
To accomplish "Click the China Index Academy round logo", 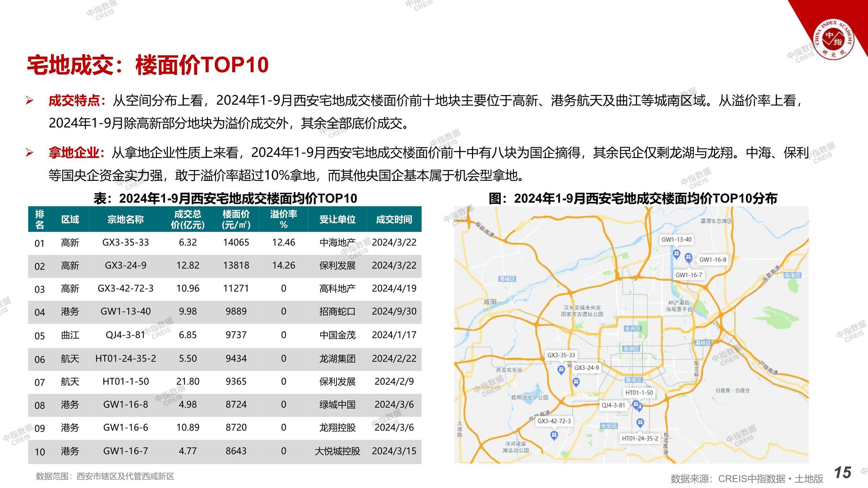I will 834,40.
